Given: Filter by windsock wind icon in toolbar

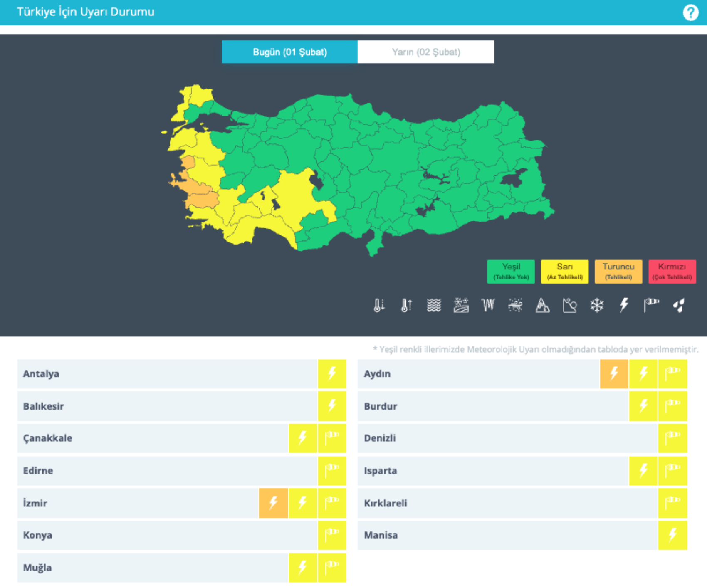Looking at the screenshot, I should click(x=651, y=305).
